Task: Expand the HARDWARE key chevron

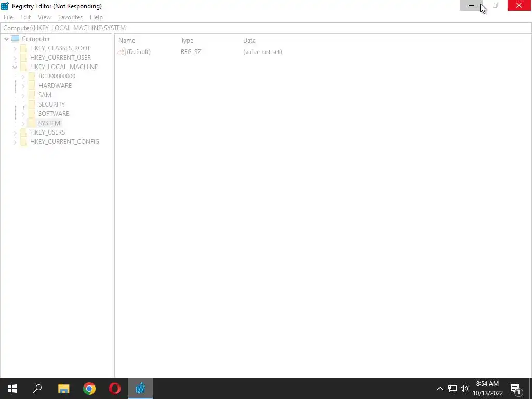Action: [x=23, y=86]
